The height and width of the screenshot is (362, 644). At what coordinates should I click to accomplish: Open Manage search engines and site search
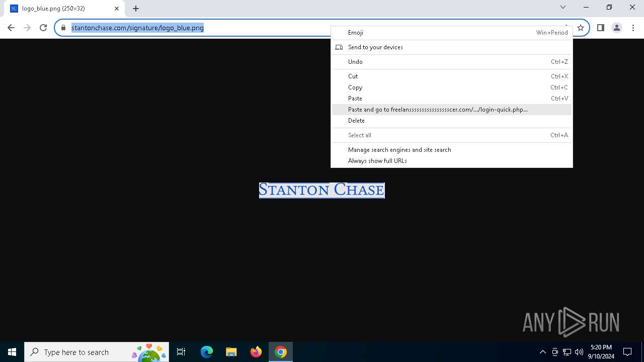(452, 150)
